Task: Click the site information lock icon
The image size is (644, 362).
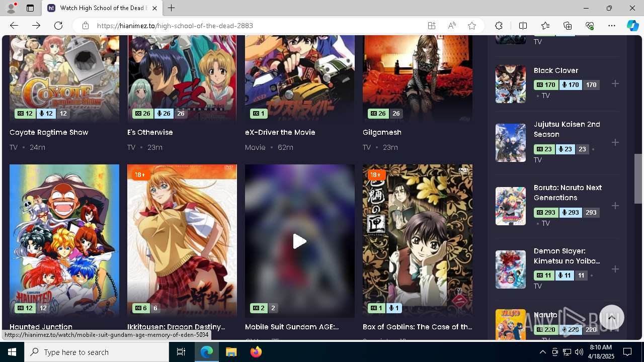Action: click(x=86, y=26)
